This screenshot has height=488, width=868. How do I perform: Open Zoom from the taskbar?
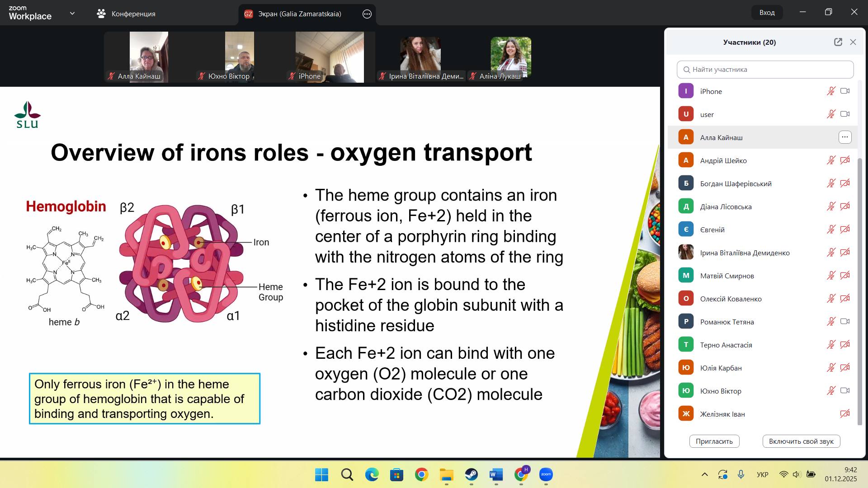[546, 474]
